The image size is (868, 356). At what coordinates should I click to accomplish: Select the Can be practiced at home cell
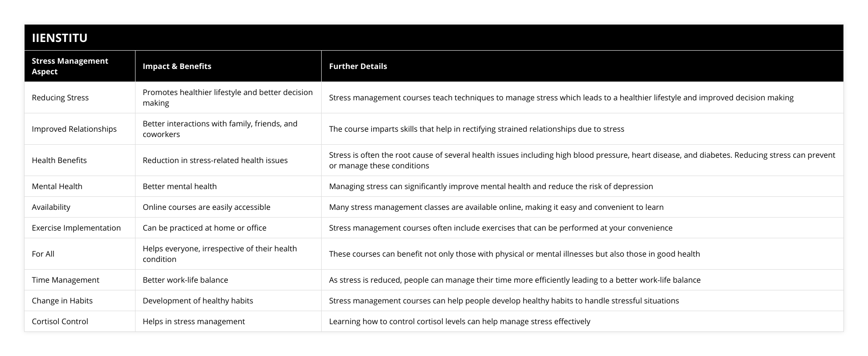coord(204,228)
